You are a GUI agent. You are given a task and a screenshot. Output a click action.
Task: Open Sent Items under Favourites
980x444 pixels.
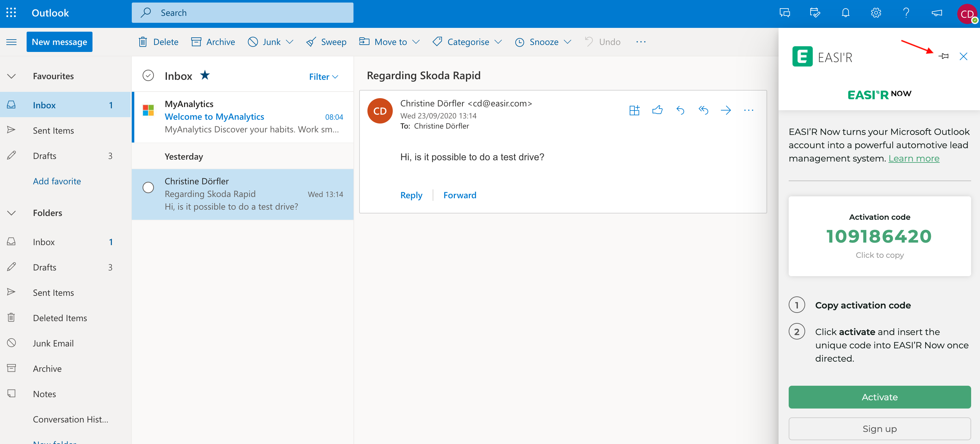point(66,130)
